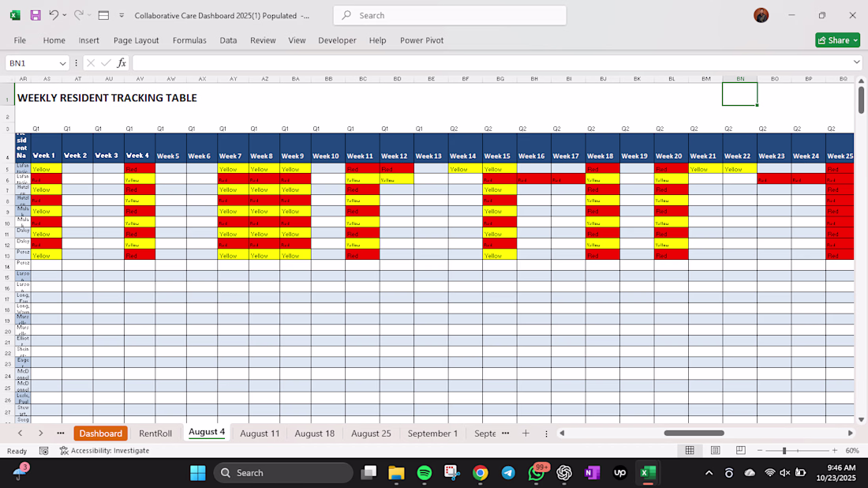868x488 pixels.
Task: Expand the formula bar chevron
Action: tap(856, 62)
